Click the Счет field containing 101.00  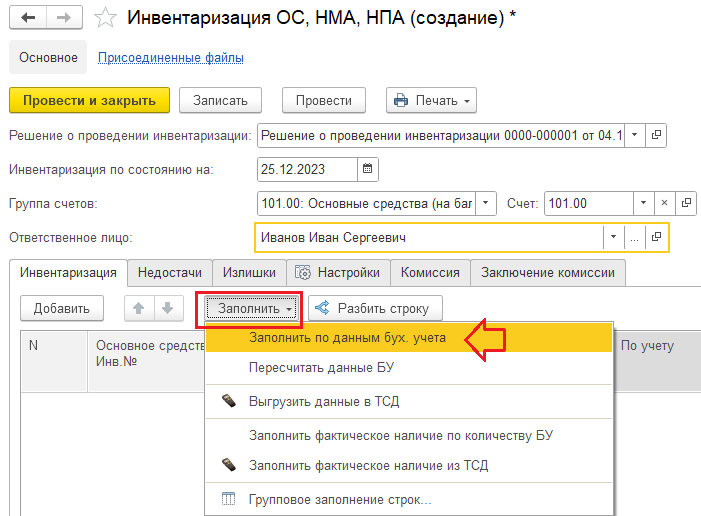click(x=589, y=203)
